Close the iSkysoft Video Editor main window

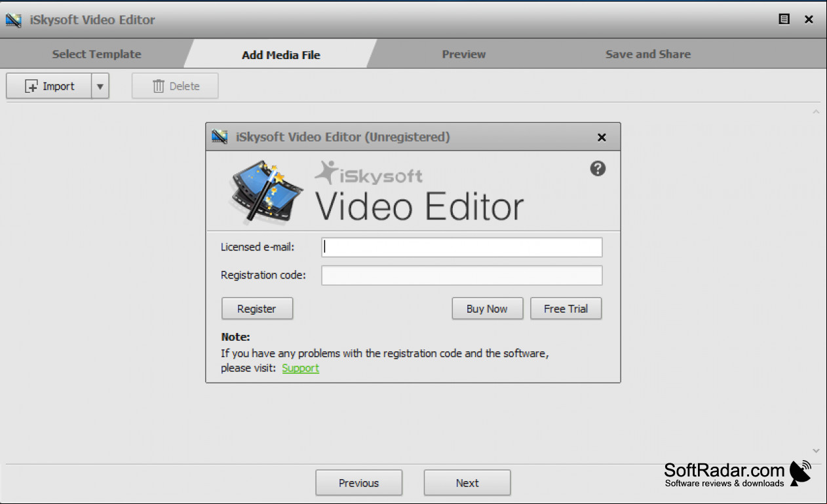809,19
